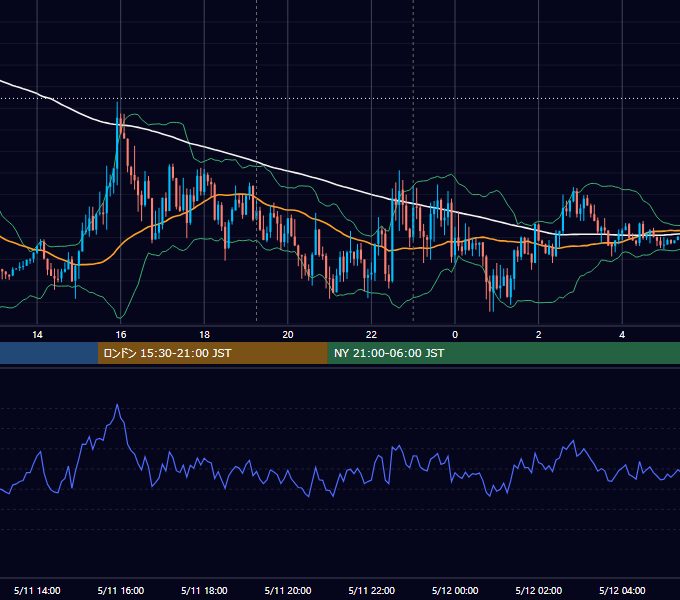Click the '5/11 20:00' date label on indicator axis

click(x=288, y=590)
